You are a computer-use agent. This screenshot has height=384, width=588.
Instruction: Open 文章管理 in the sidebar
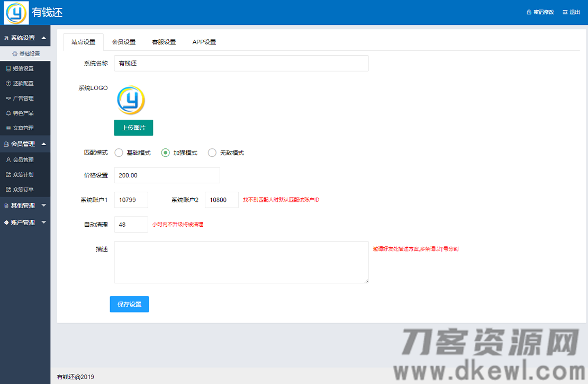(x=25, y=128)
